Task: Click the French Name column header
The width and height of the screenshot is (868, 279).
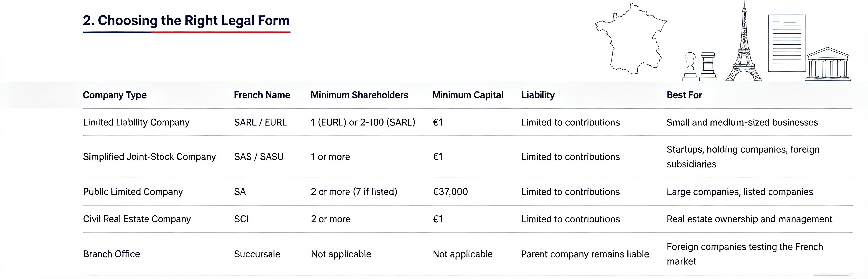Action: click(x=262, y=95)
